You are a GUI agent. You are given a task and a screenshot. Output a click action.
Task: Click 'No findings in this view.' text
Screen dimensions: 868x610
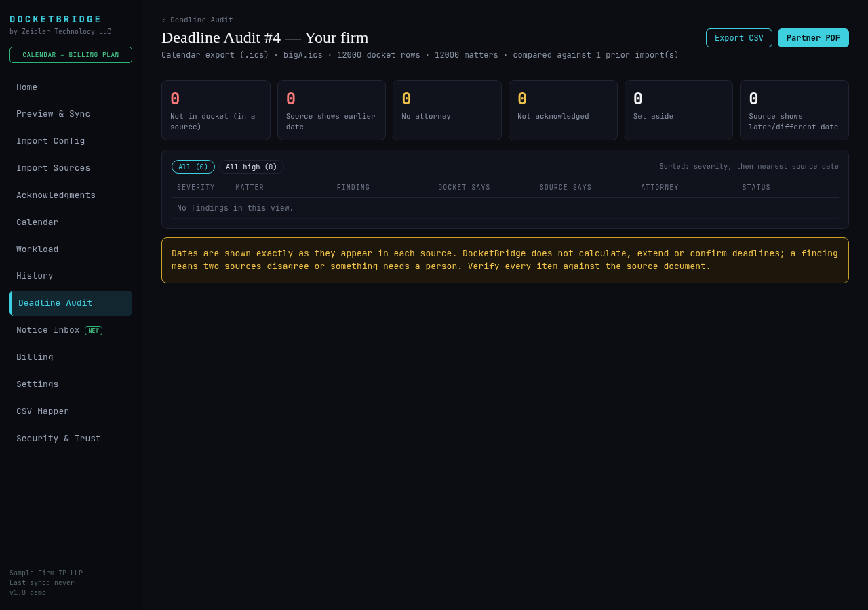point(235,208)
